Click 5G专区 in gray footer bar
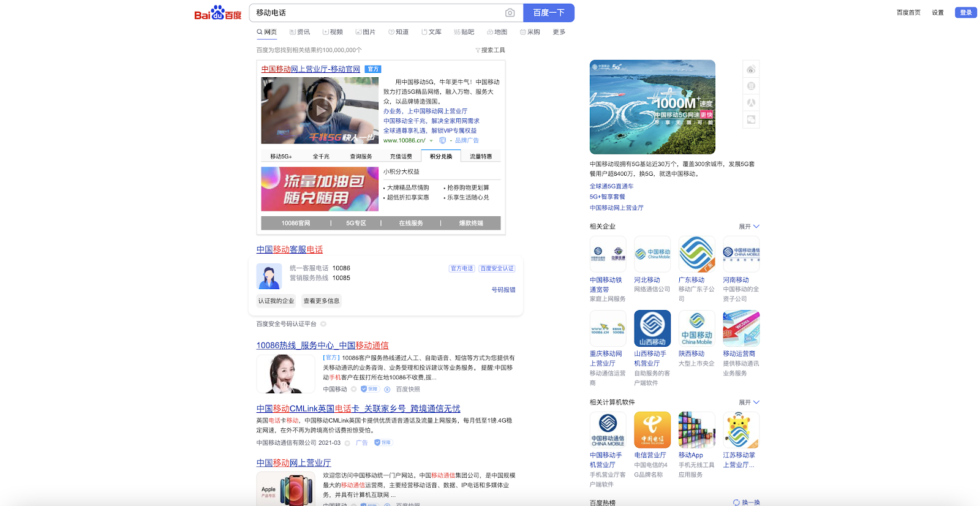Image resolution: width=980 pixels, height=506 pixels. pyautogui.click(x=356, y=223)
